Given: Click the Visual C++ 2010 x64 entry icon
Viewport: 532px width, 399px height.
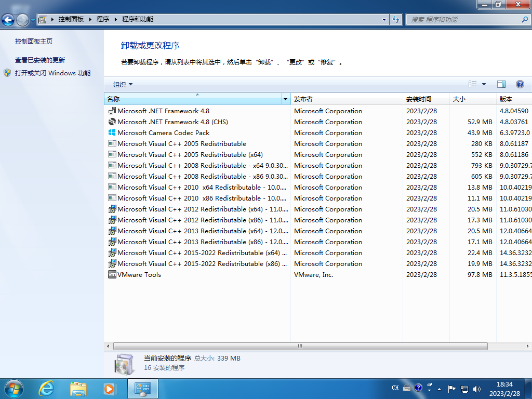Looking at the screenshot, I should pyautogui.click(x=112, y=187).
